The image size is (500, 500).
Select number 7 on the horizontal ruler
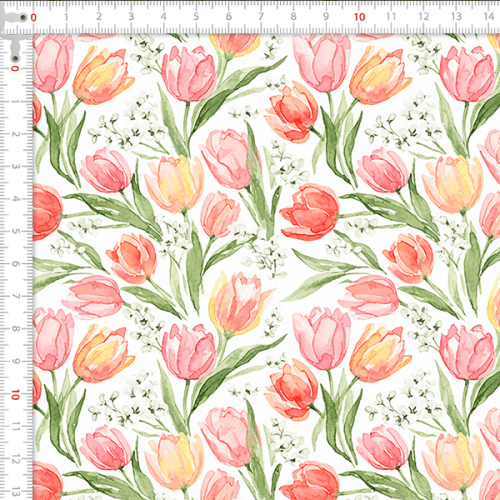261,16
